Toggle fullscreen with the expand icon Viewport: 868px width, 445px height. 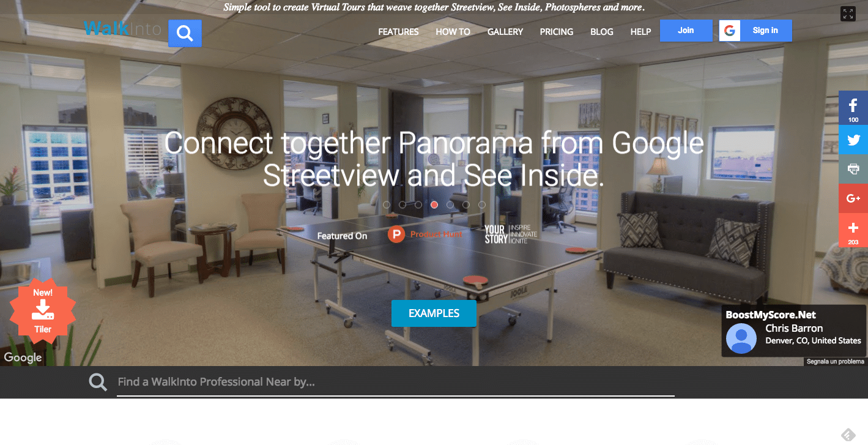click(848, 14)
